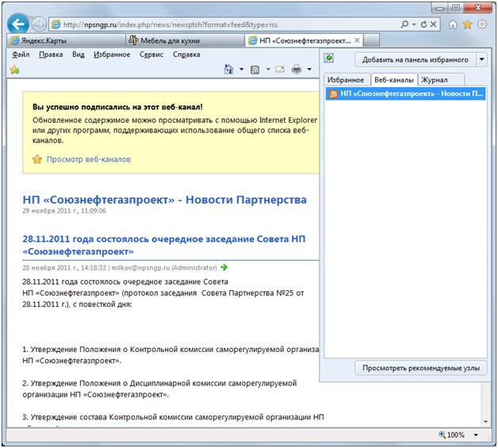This screenshot has height=448, width=498.
Task: Open a new tab with the blank tab button
Action: (372, 40)
